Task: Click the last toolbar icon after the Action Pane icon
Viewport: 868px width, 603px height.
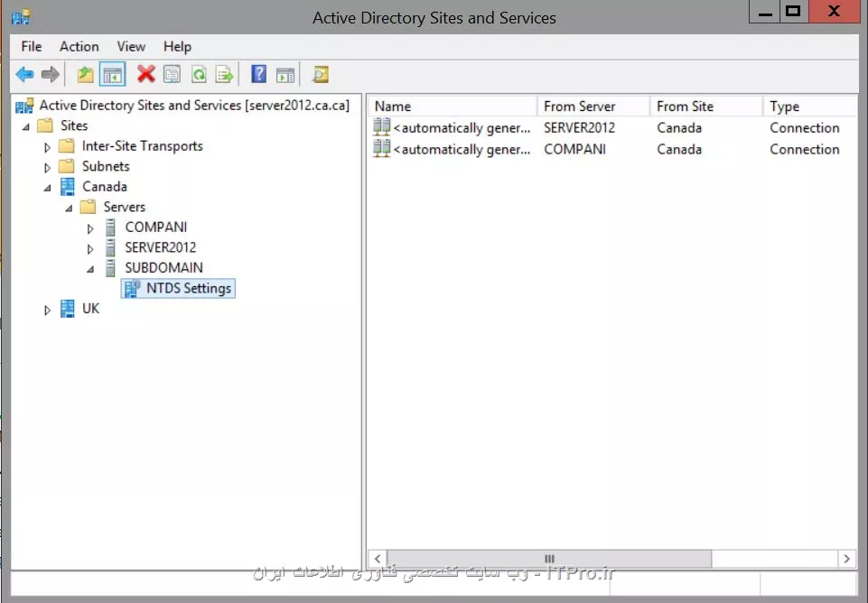Action: pyautogui.click(x=321, y=74)
